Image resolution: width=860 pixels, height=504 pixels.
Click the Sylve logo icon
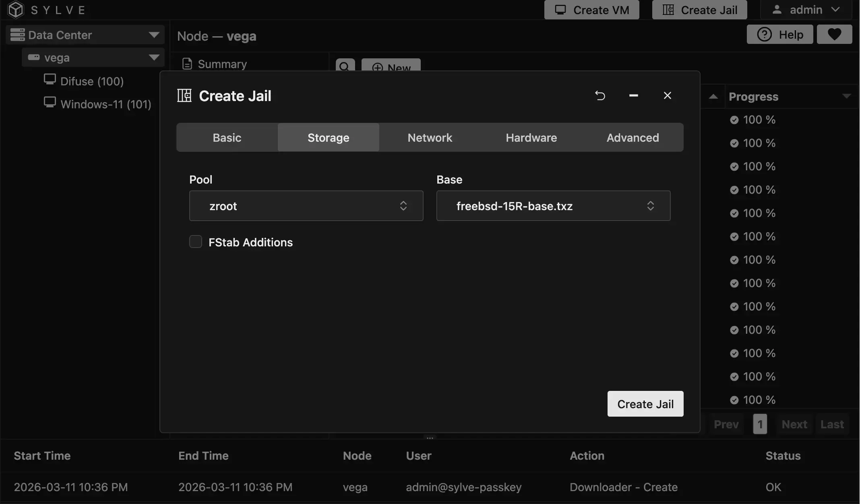click(x=15, y=10)
